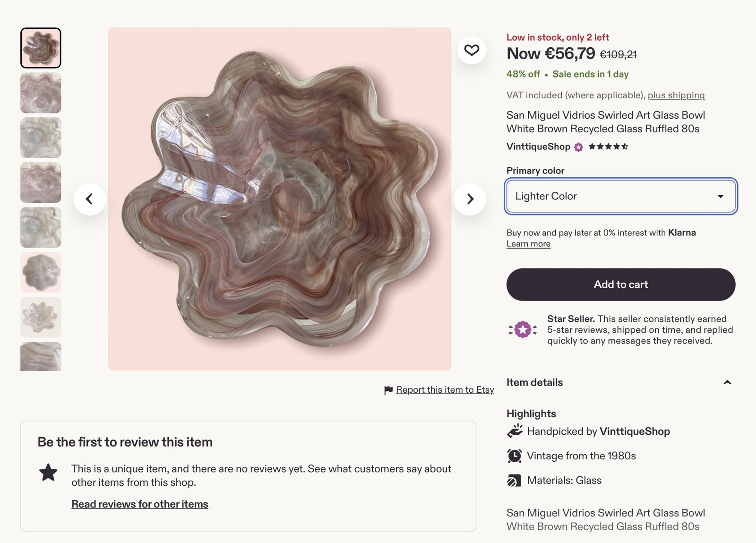Click the Vintage clock icon in Highlights
756x543 pixels.
tap(514, 456)
